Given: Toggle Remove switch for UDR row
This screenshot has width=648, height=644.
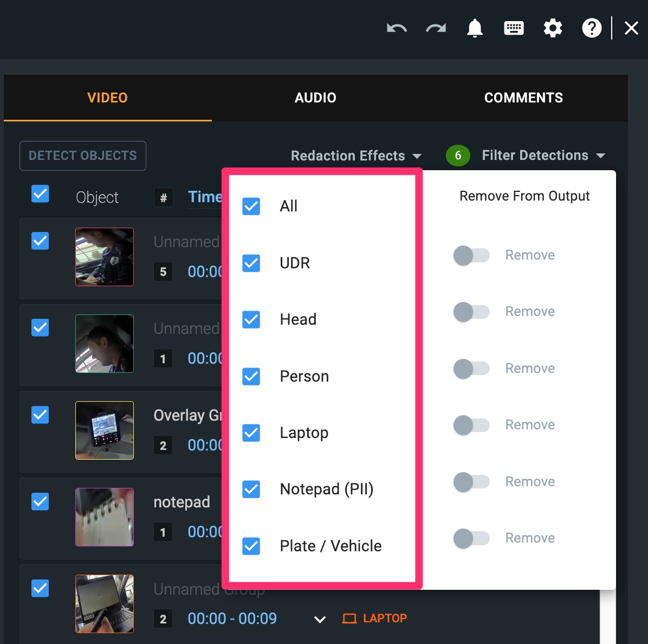Looking at the screenshot, I should (471, 255).
